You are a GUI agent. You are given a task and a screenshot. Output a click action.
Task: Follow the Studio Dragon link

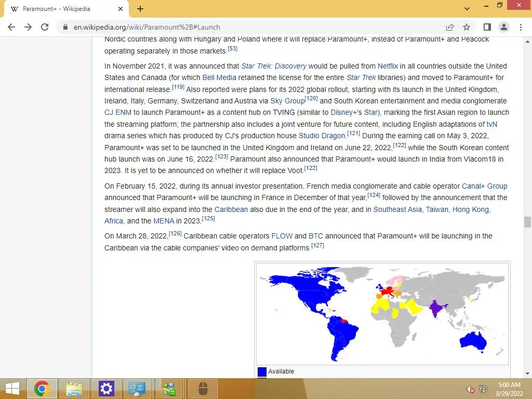(x=322, y=136)
